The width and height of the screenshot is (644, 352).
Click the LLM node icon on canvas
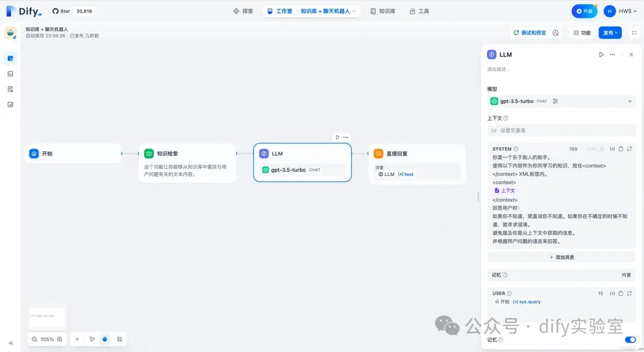[x=264, y=153]
